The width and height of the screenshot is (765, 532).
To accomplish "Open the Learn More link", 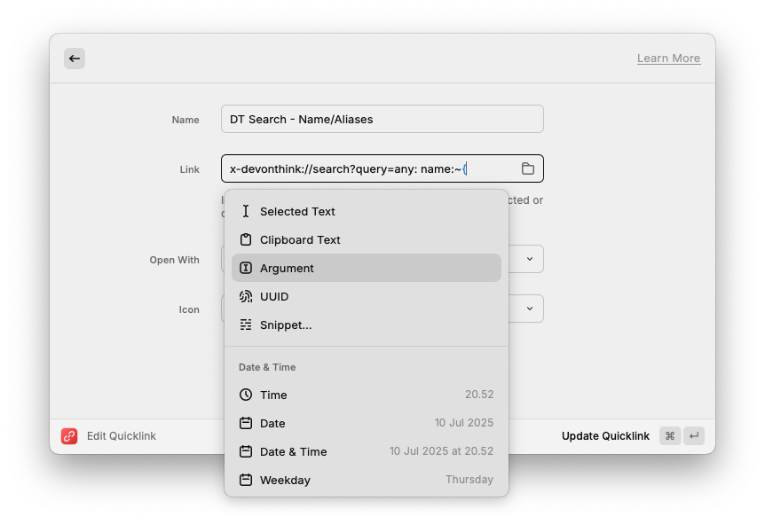I will point(668,59).
